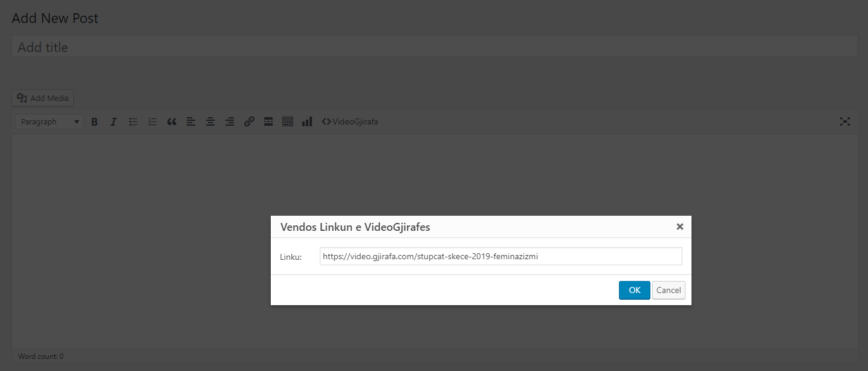Cancel the VideoGjirafa link dialog

click(669, 290)
